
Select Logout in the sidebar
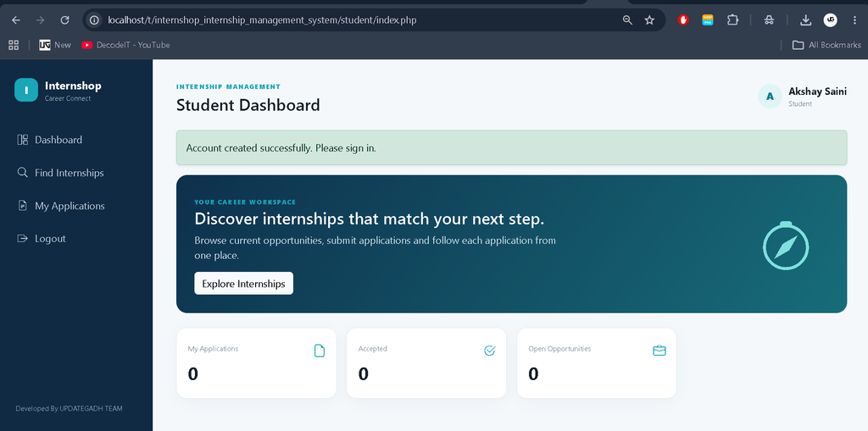click(x=42, y=239)
